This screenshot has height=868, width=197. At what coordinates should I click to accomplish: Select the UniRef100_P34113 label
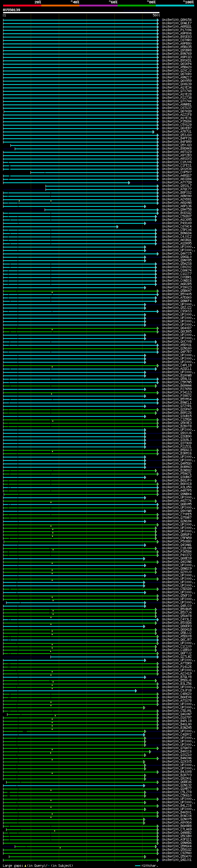tap(177, 392)
